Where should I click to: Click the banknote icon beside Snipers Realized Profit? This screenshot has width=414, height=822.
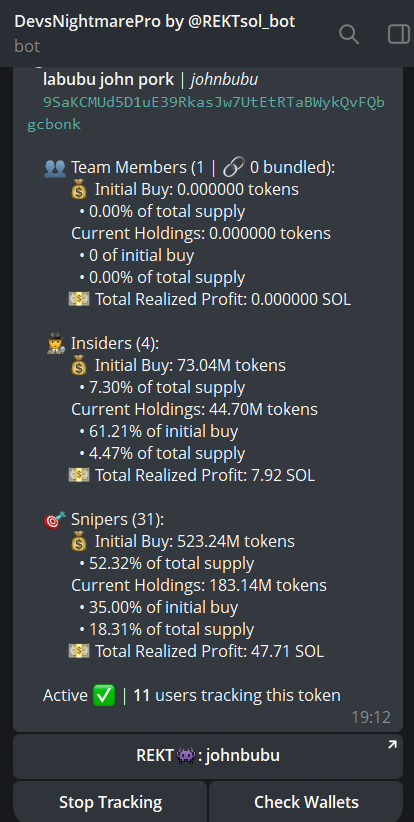point(79,652)
